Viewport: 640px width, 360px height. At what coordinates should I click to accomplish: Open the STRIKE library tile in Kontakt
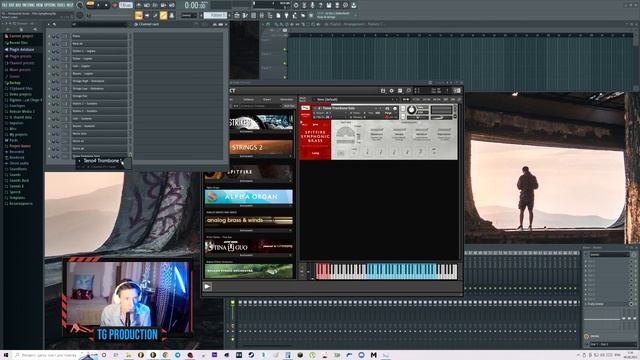261,122
